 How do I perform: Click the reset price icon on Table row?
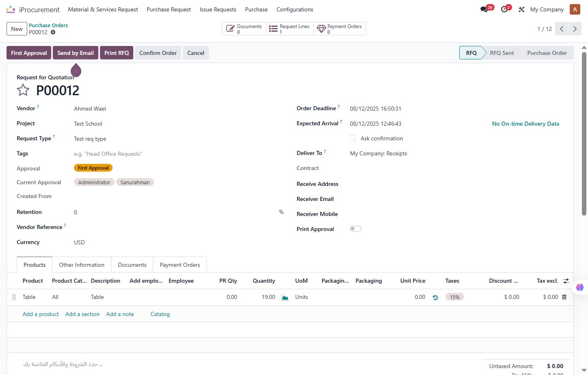[435, 297]
